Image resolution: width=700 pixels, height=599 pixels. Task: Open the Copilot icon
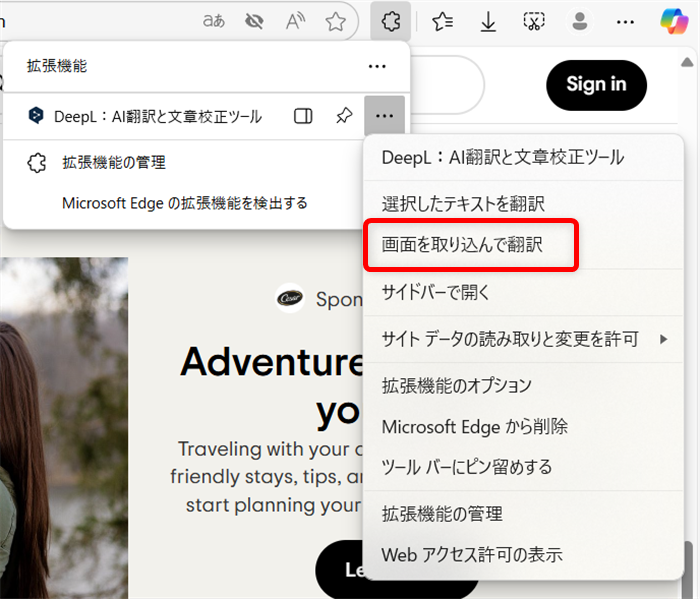(674, 21)
